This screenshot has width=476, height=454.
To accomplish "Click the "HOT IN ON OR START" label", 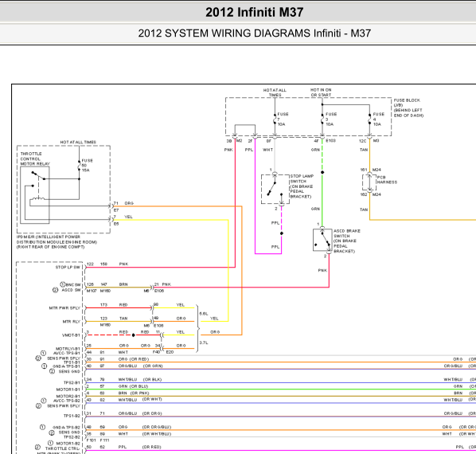I will point(321,92).
